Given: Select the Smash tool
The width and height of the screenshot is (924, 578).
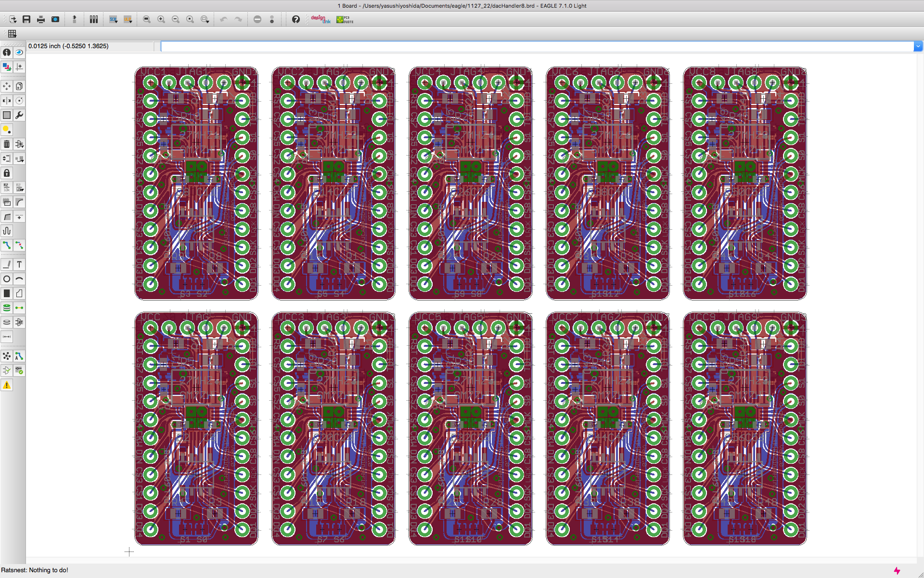Looking at the screenshot, I should 7,202.
